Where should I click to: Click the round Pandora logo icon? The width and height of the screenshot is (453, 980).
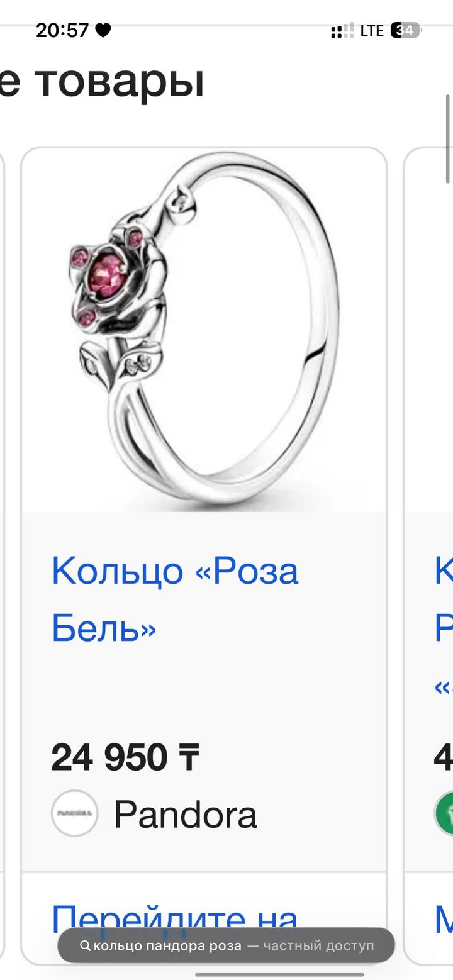tap(75, 813)
